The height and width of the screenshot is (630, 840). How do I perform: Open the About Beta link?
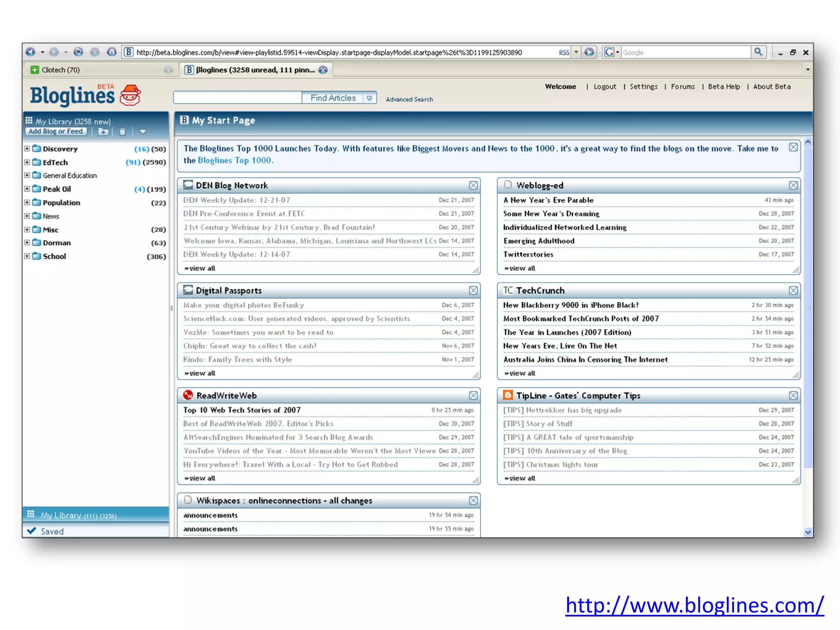click(x=772, y=87)
